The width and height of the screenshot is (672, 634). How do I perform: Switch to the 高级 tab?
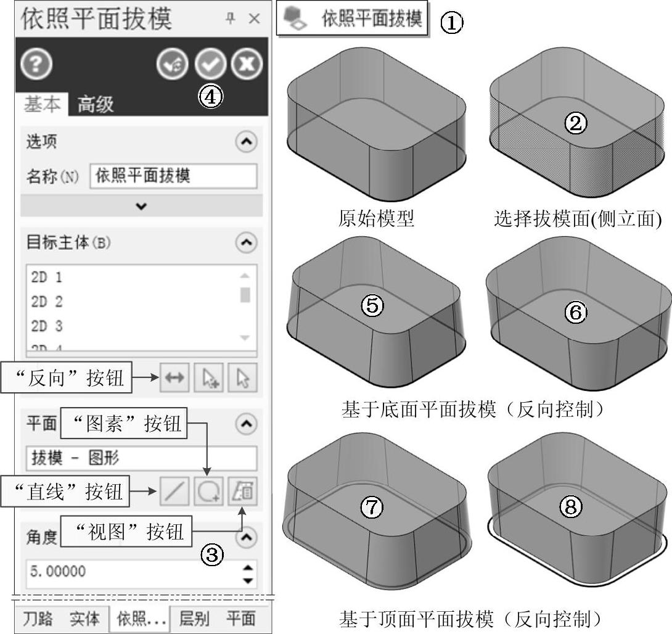[96, 104]
